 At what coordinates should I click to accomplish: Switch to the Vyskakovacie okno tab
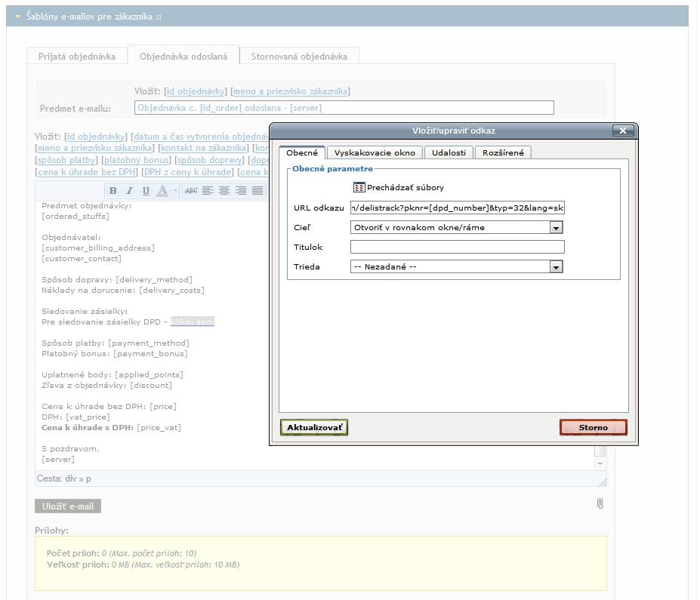tap(375, 152)
